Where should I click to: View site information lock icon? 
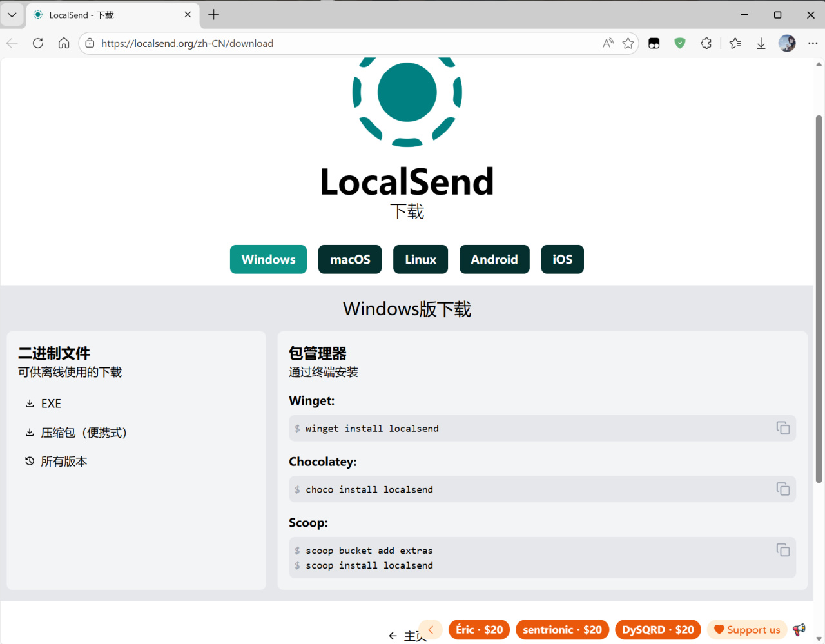(90, 43)
